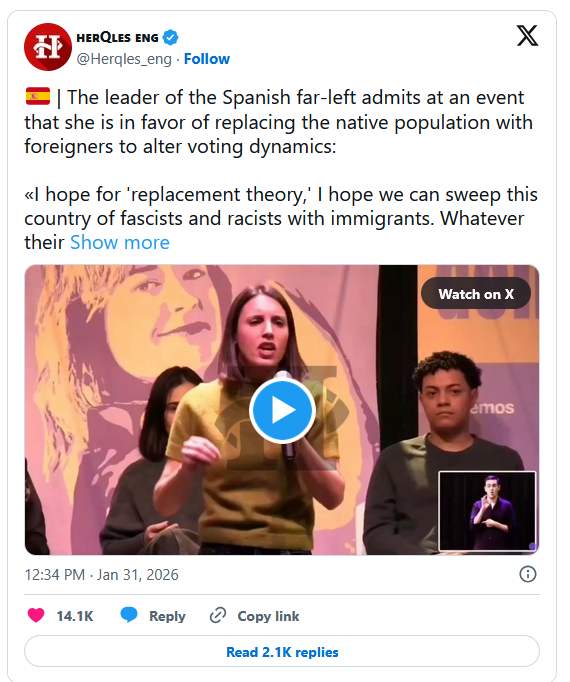
Task: Open the 12:34 PM Jan 31 timestamp
Action: (101, 575)
